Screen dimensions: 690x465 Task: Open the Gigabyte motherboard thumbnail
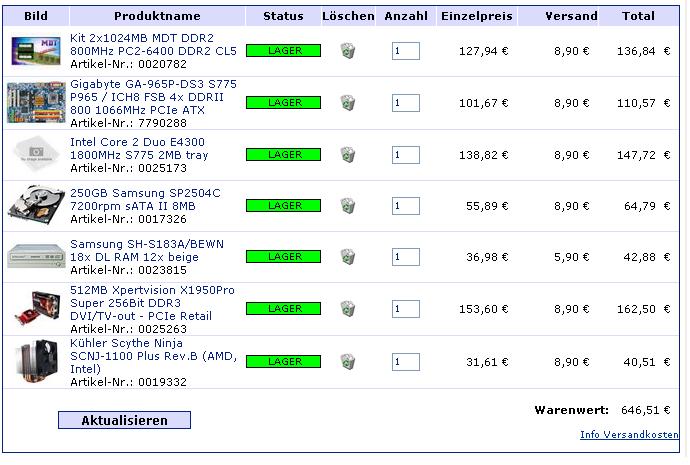(x=36, y=103)
